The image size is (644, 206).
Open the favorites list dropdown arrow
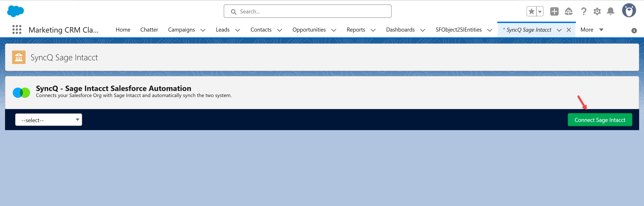click(540, 11)
